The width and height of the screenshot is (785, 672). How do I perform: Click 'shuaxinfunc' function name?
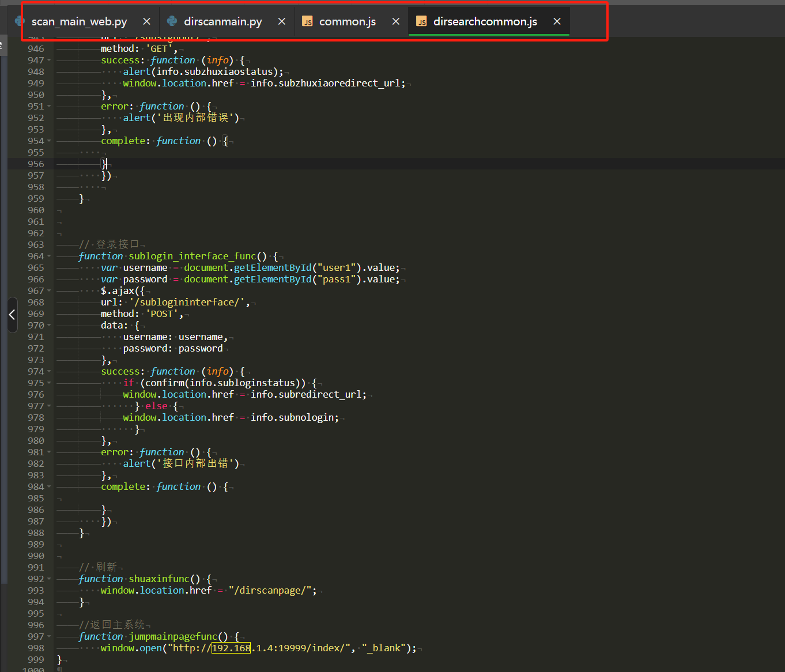(159, 579)
